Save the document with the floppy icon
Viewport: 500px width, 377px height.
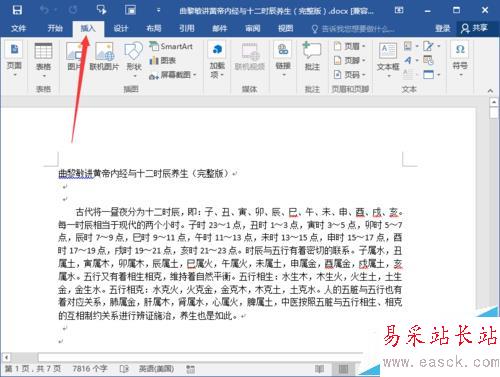pyautogui.click(x=17, y=10)
